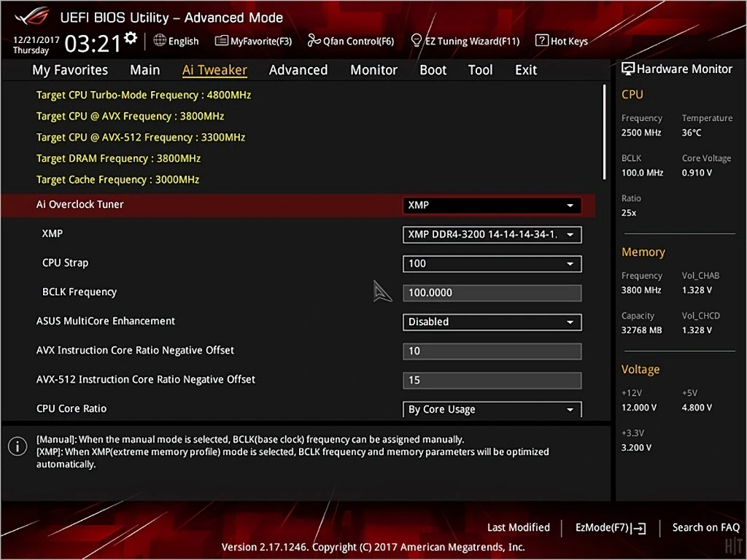The image size is (747, 560).
Task: Click the CPU temperature 36°C value
Action: (x=692, y=133)
